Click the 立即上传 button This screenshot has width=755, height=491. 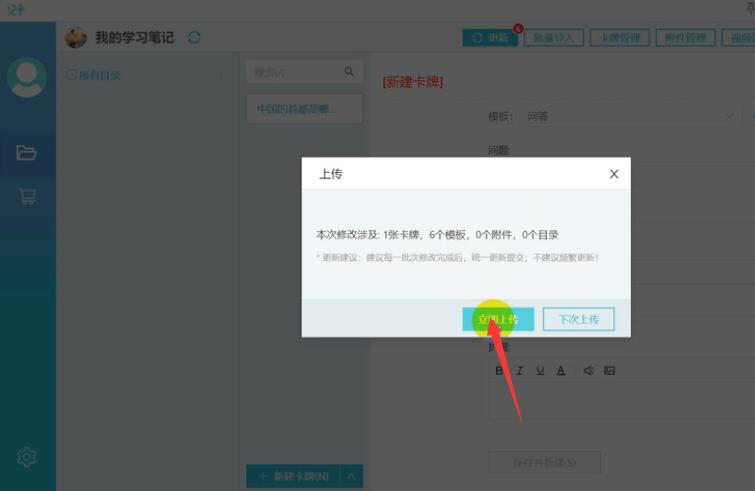tap(498, 319)
